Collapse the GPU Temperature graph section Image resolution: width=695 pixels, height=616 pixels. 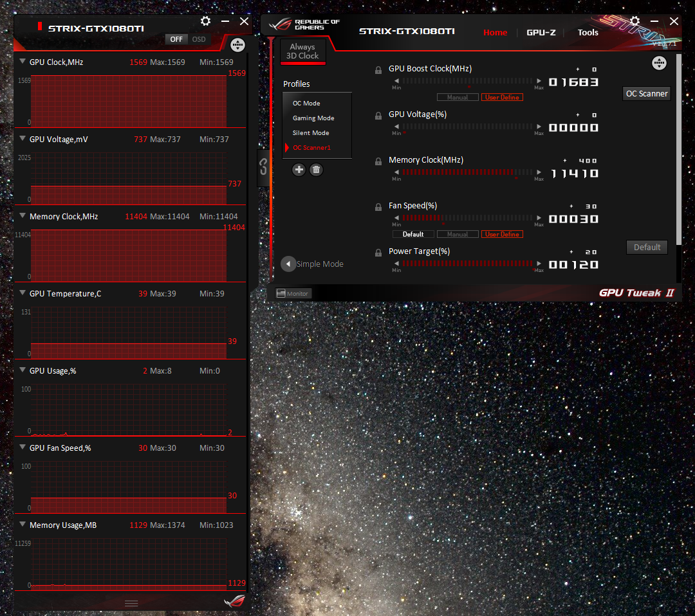pyautogui.click(x=23, y=293)
